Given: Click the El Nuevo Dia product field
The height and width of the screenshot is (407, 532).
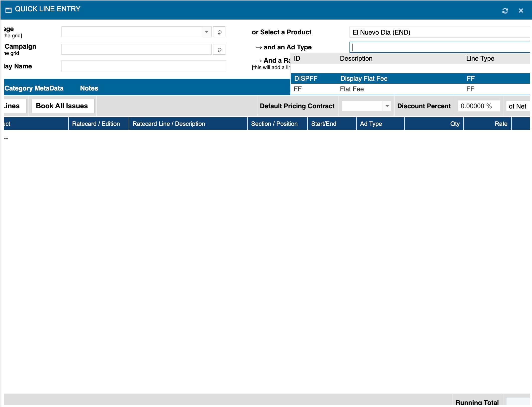Looking at the screenshot, I should [x=439, y=32].
